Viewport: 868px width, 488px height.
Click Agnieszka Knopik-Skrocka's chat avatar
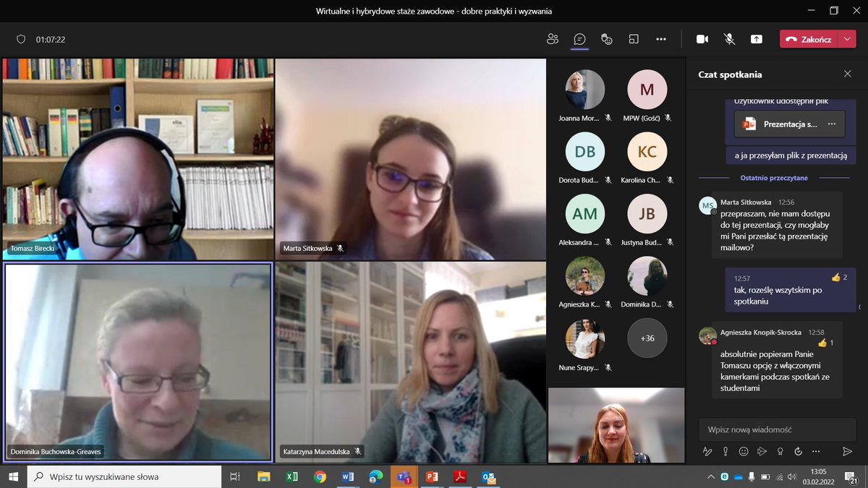(x=707, y=335)
